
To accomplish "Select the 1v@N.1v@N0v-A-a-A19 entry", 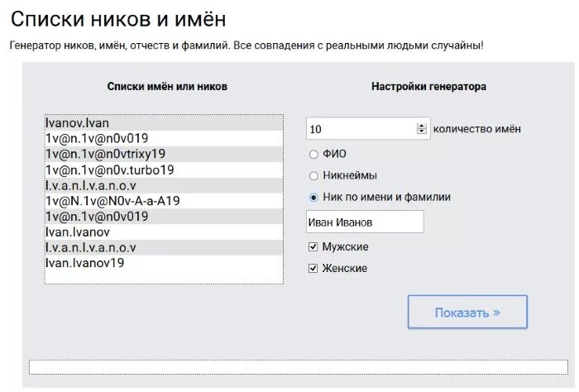I will [x=164, y=201].
